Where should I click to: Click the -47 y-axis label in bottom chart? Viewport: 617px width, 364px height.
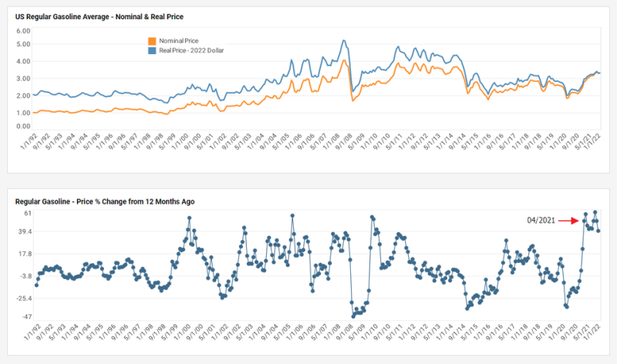point(26,317)
